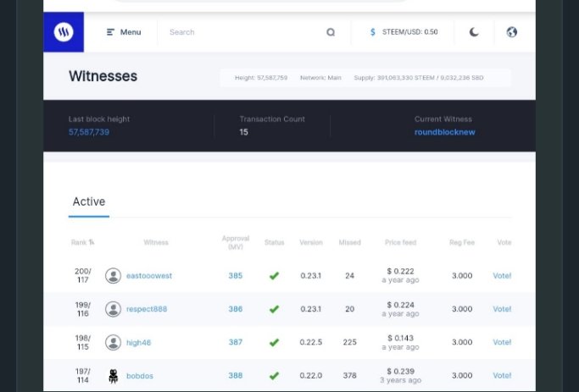Click version 0.22.0 in bobdos row
The height and width of the screenshot is (392, 579).
[x=311, y=375]
